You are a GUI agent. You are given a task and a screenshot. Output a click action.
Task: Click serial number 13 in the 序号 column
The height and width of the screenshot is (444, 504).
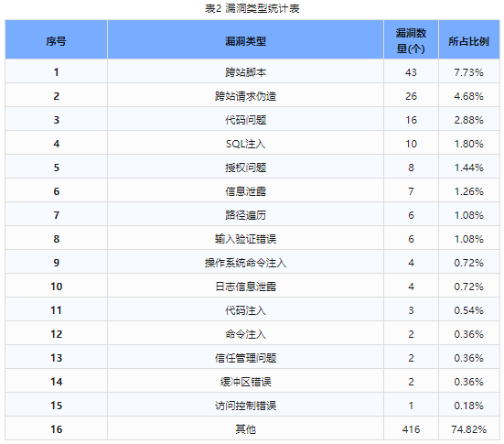[x=56, y=358]
